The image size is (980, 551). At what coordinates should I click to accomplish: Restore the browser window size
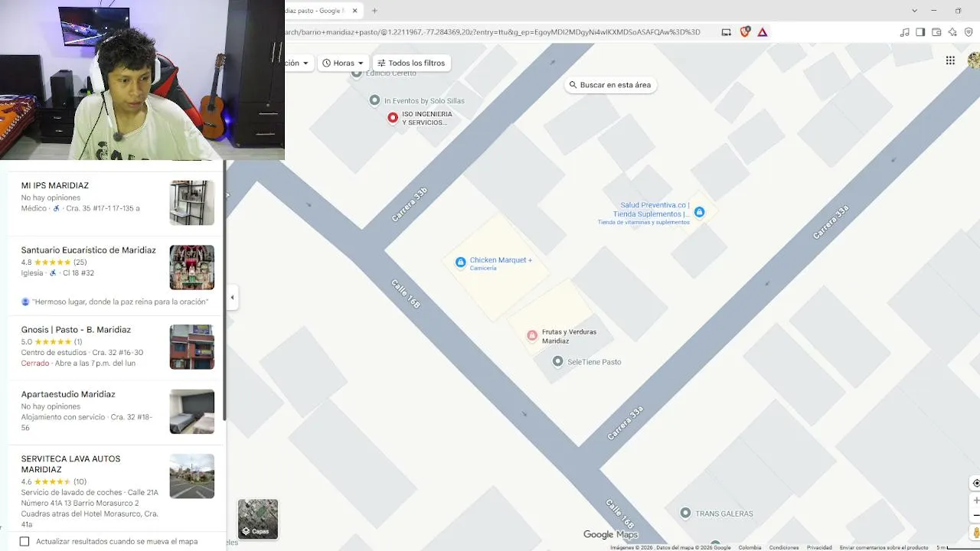click(958, 11)
